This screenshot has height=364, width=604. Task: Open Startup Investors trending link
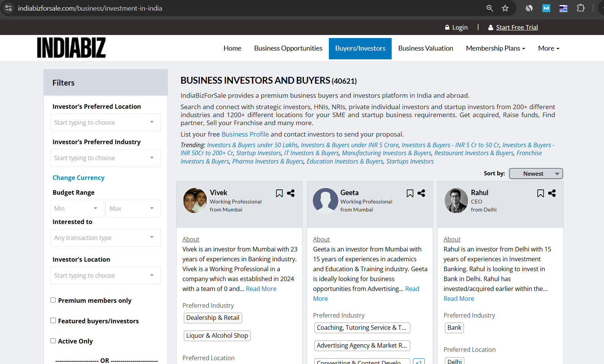tap(258, 153)
